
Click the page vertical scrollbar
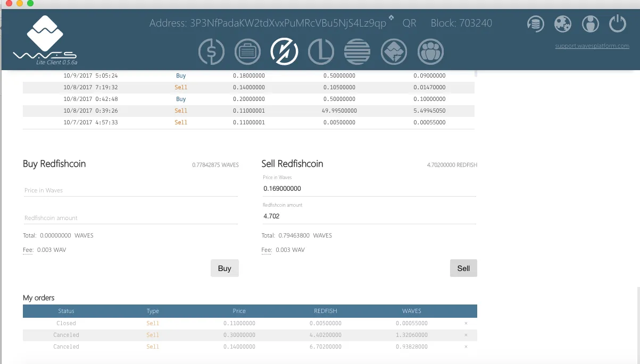(638, 325)
